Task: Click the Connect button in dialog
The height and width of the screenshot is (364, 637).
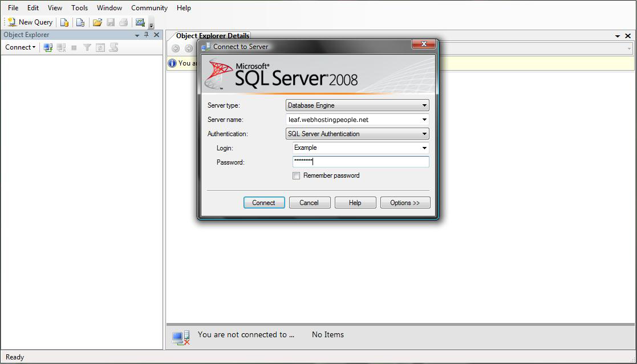Action: pyautogui.click(x=264, y=202)
